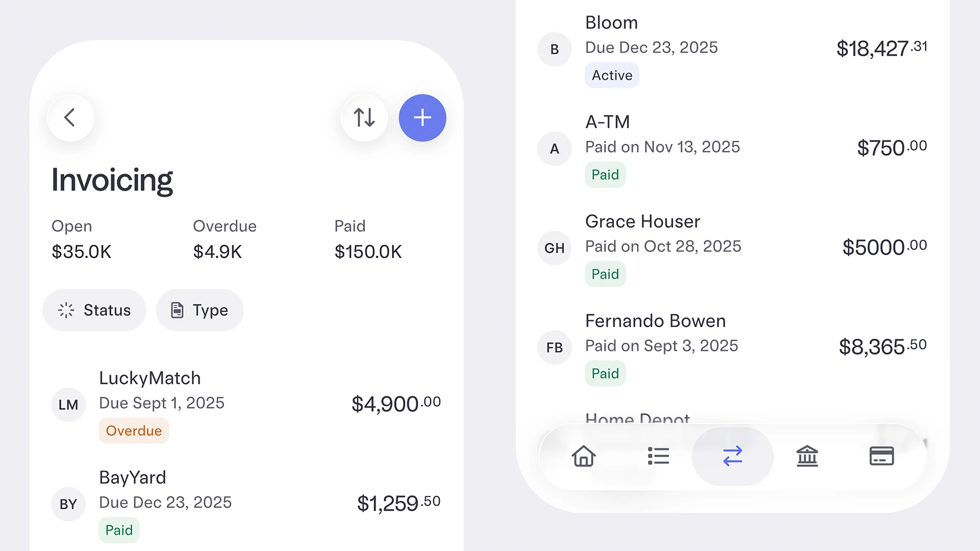Select the Grace Houser invoice
The height and width of the screenshot is (551, 980).
(x=643, y=221)
